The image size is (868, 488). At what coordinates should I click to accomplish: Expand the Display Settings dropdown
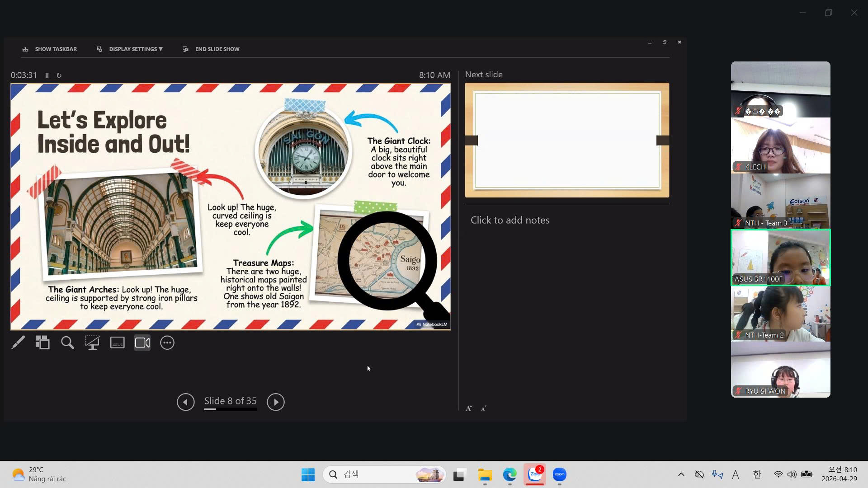pos(135,49)
